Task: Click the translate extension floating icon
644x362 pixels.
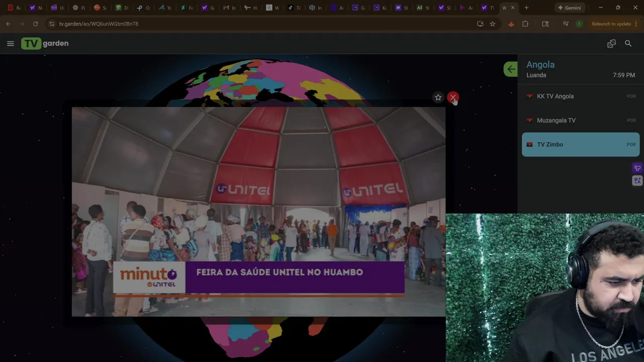Action: point(637,180)
